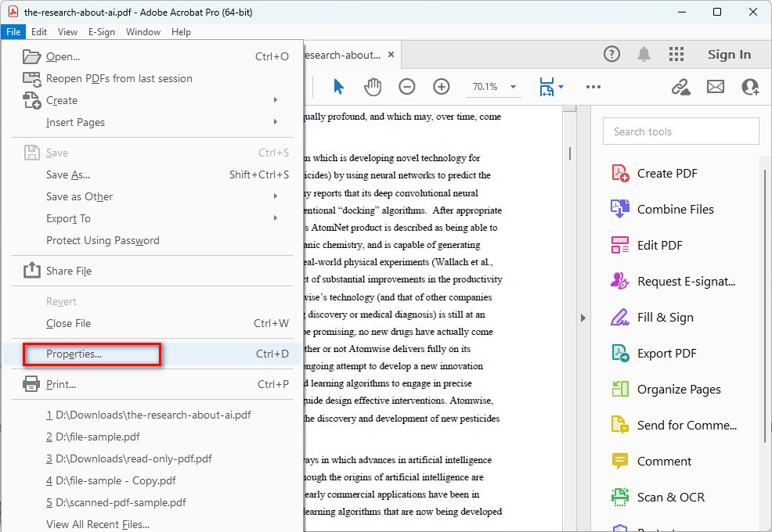Open recent file file-sample - Copy.pdf

[x=153, y=480]
